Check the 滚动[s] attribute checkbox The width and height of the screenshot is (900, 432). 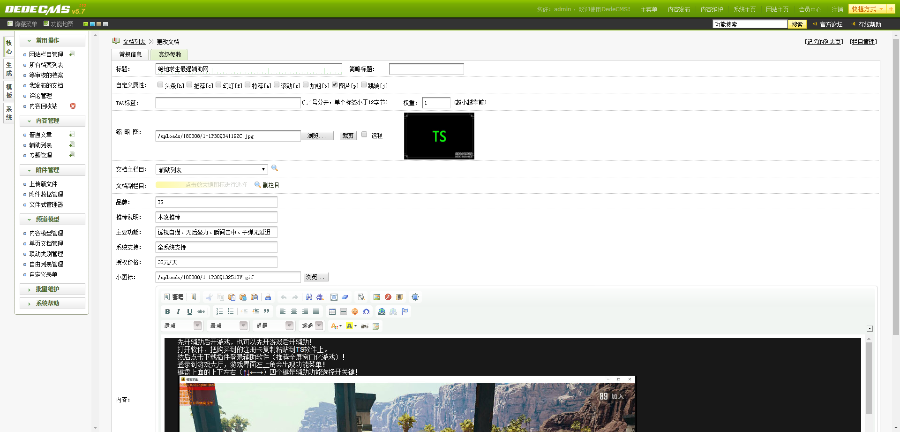(x=277, y=84)
